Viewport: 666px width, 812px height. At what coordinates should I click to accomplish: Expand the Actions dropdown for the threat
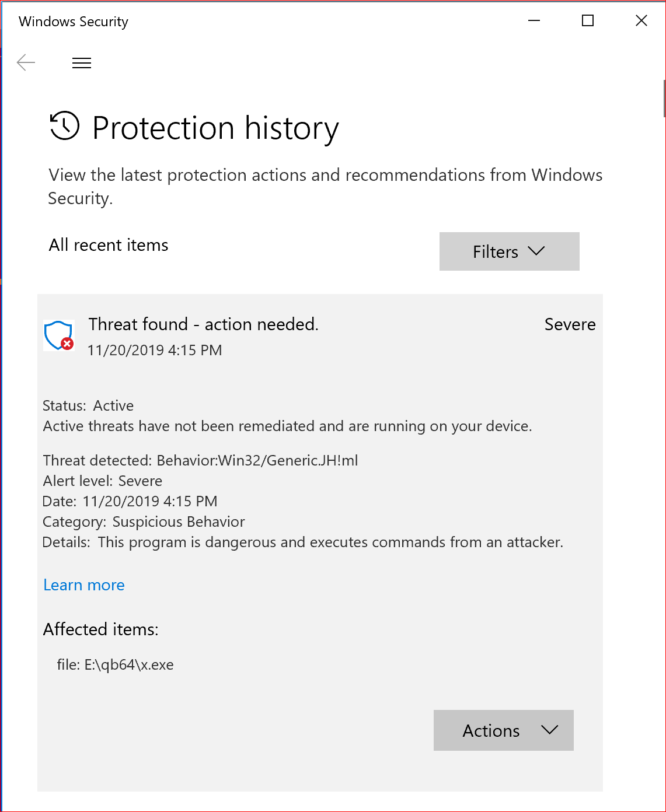(x=503, y=730)
